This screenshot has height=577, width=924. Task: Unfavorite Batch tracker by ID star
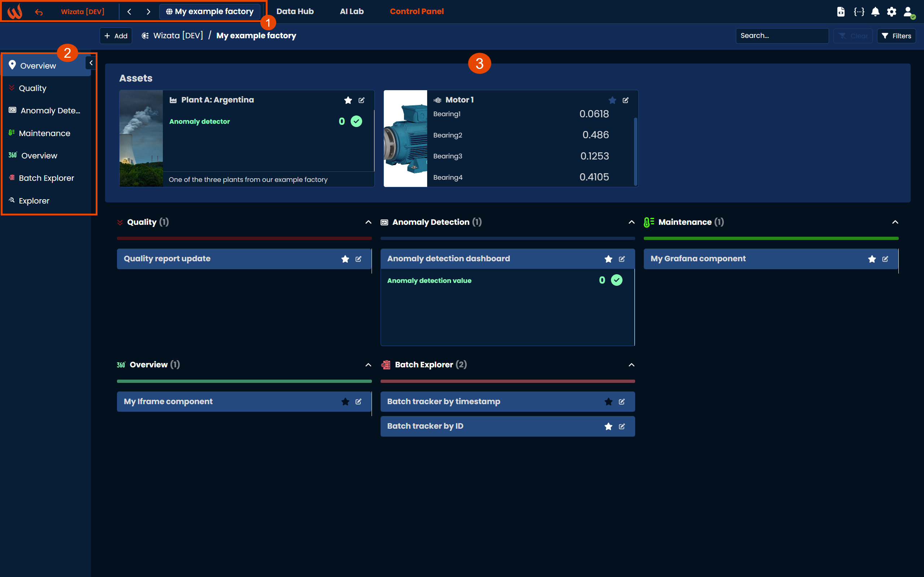click(608, 427)
